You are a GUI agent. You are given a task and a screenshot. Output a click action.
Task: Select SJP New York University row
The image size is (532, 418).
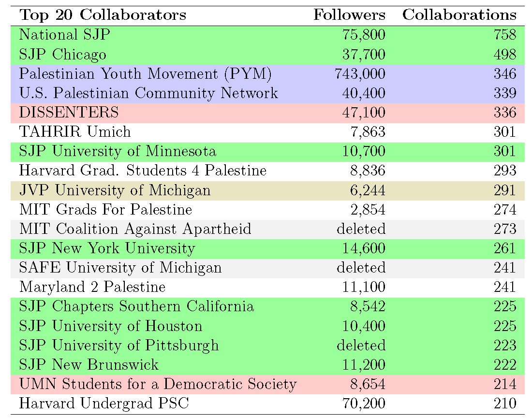point(107,248)
